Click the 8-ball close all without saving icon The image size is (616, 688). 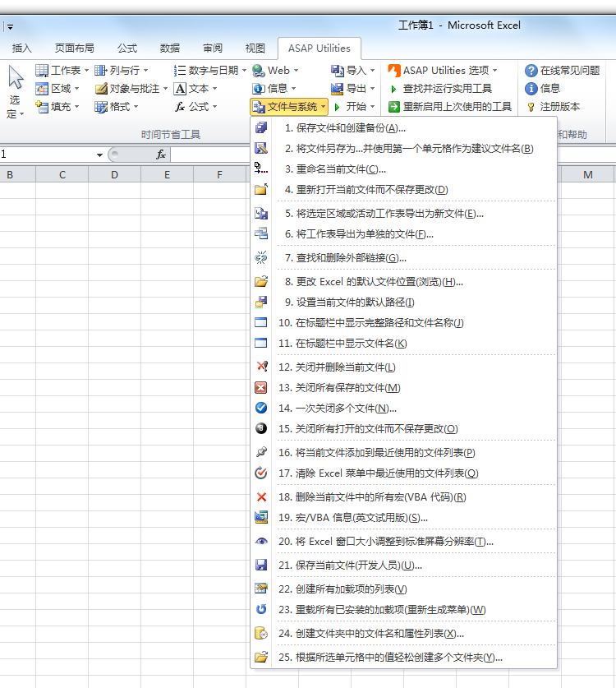coord(261,428)
